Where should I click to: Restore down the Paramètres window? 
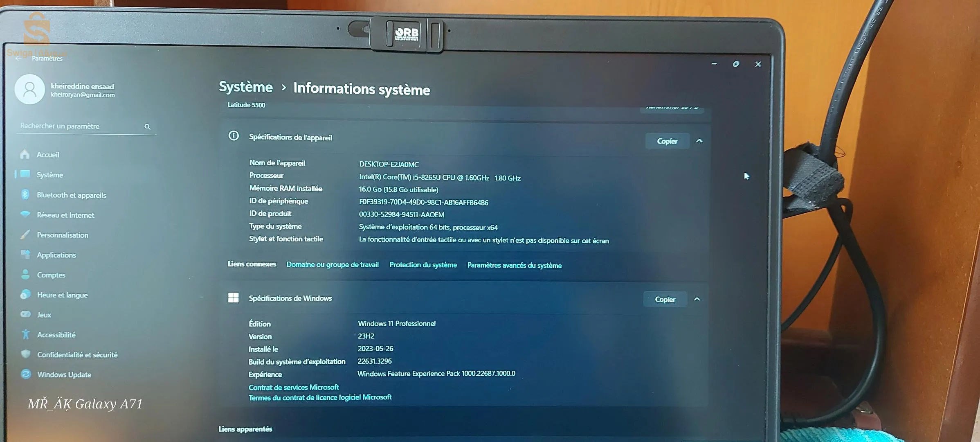coord(736,64)
